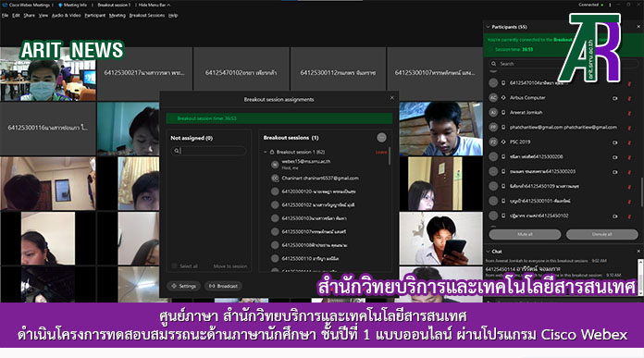Click the Not assigned search field
The height and width of the screenshot is (358, 644).
[x=208, y=151]
